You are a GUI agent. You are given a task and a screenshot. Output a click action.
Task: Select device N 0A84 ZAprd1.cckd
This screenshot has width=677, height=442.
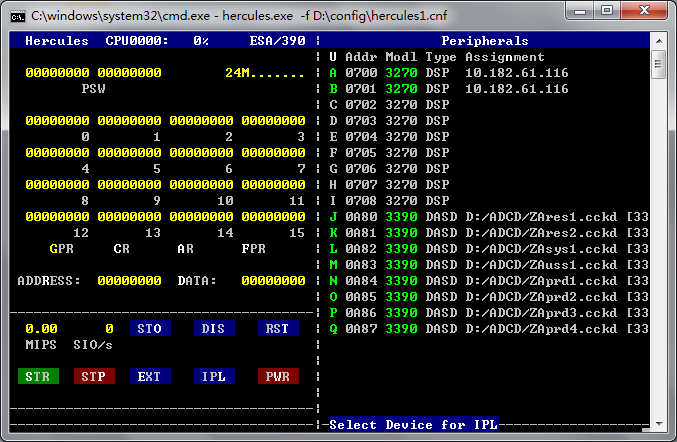pos(489,281)
